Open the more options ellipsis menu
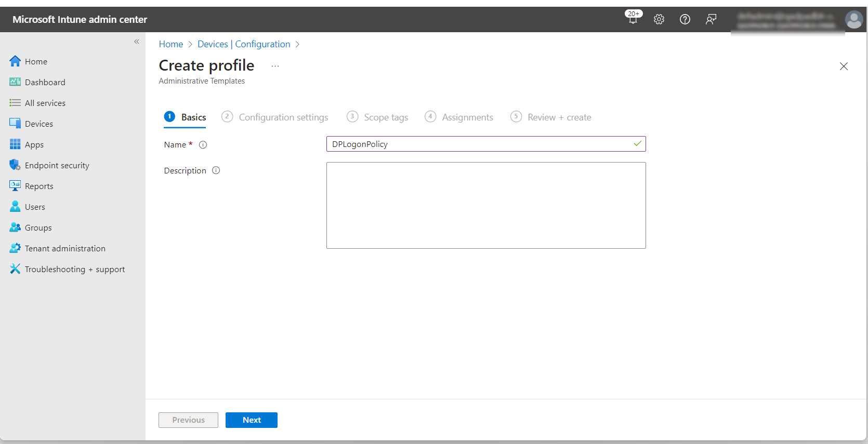868x444 pixels. (275, 66)
